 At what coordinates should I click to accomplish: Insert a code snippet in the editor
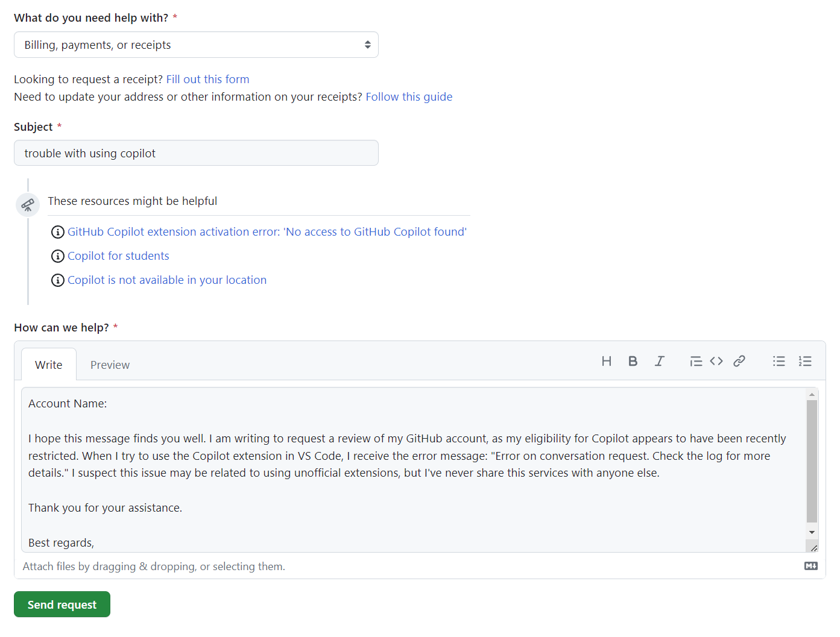(716, 361)
